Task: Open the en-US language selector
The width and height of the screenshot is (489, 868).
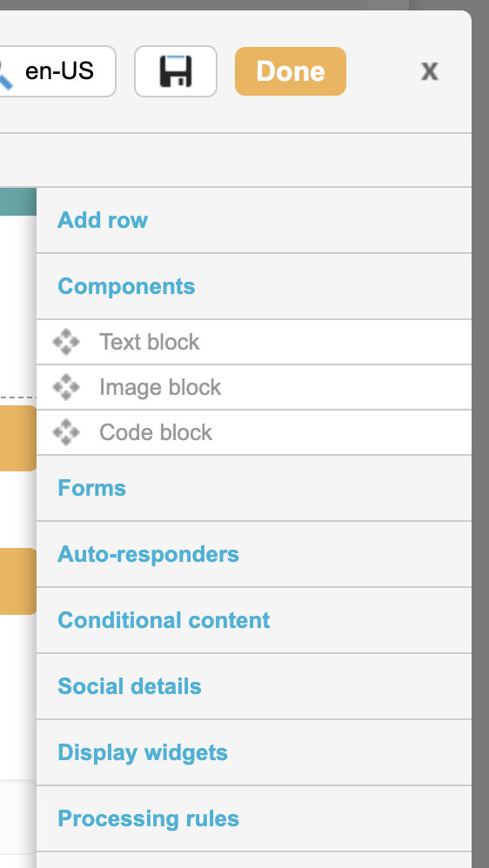Action: pos(57,71)
